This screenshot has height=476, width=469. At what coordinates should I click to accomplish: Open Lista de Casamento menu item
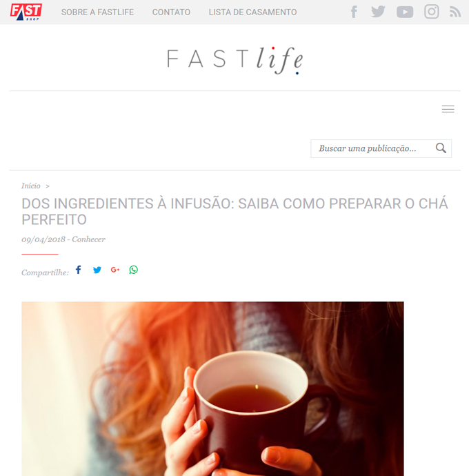tap(252, 12)
